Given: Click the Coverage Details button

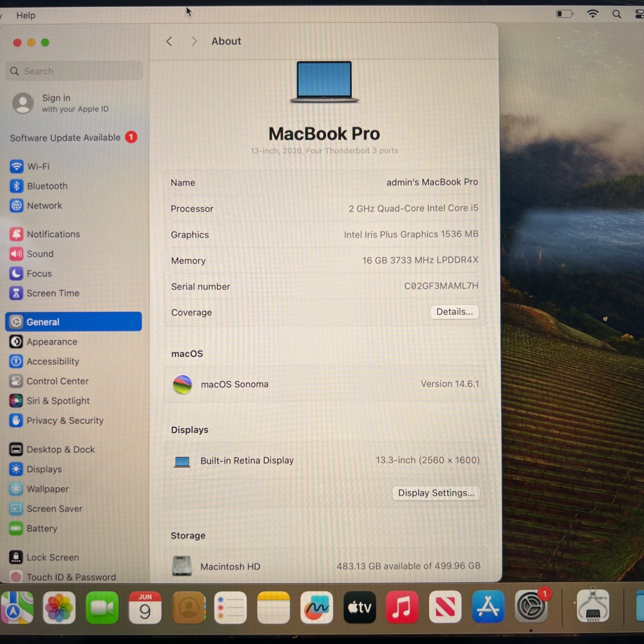Looking at the screenshot, I should tap(455, 312).
